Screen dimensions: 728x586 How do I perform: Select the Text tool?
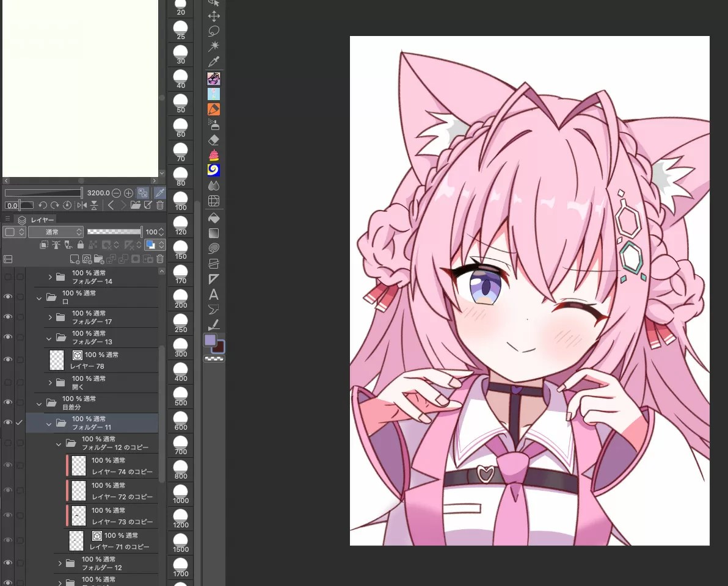click(214, 294)
